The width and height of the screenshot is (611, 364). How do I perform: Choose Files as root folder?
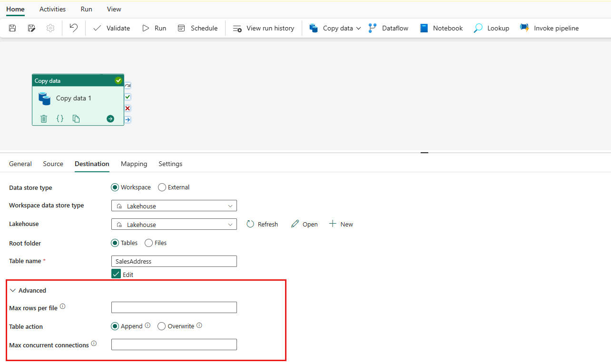148,243
